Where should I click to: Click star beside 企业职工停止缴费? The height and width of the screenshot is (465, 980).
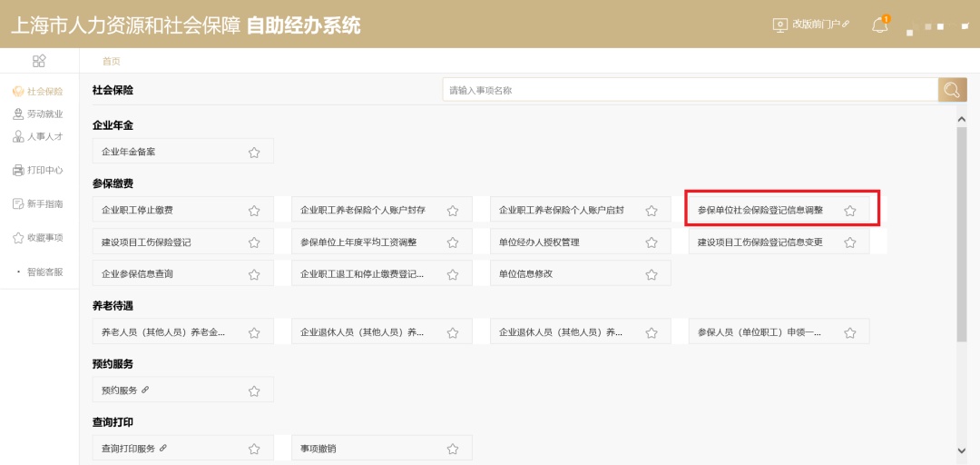coord(254,211)
